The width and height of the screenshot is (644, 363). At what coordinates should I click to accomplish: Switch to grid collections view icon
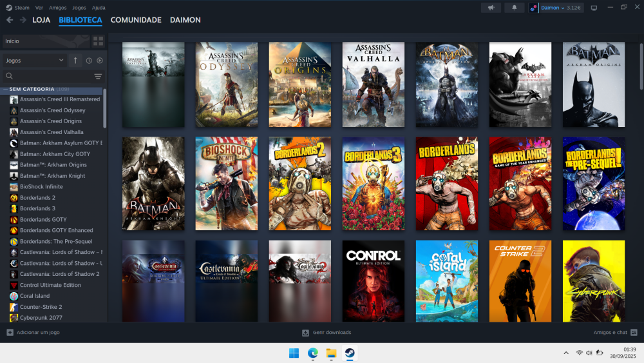[x=98, y=41]
